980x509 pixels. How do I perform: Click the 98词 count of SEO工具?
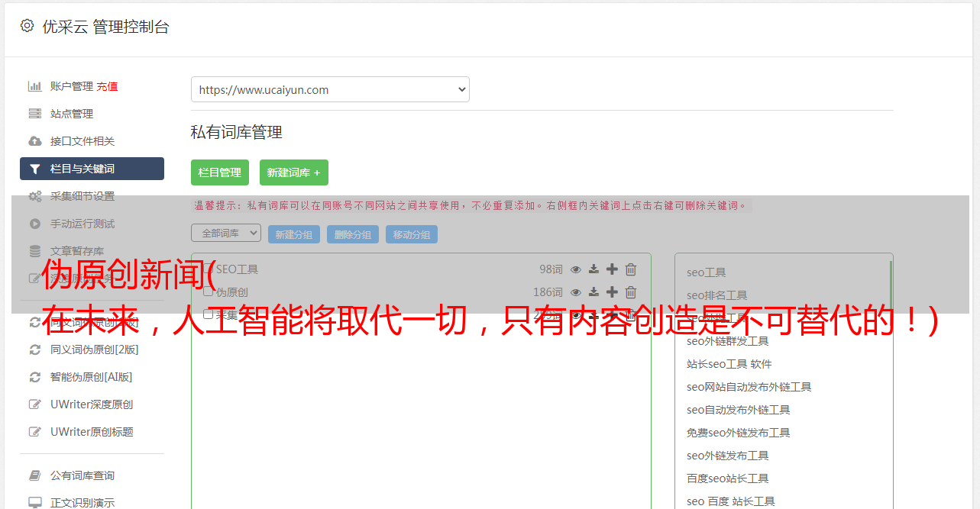(551, 269)
